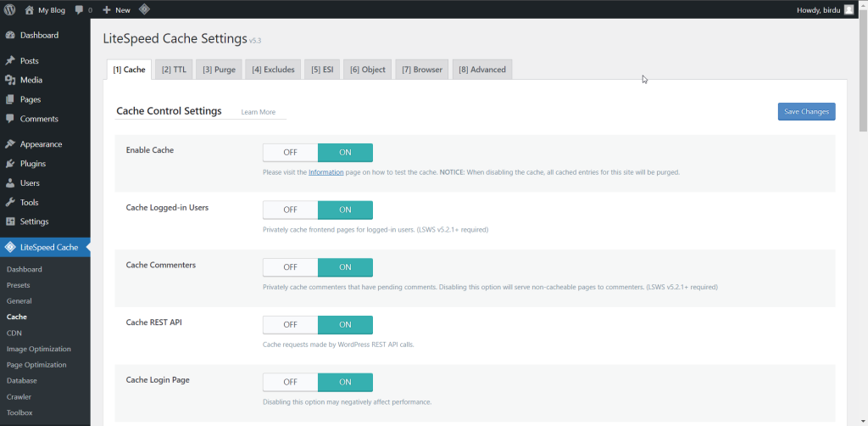
Task: Click the Plugins plug icon
Action: point(10,164)
